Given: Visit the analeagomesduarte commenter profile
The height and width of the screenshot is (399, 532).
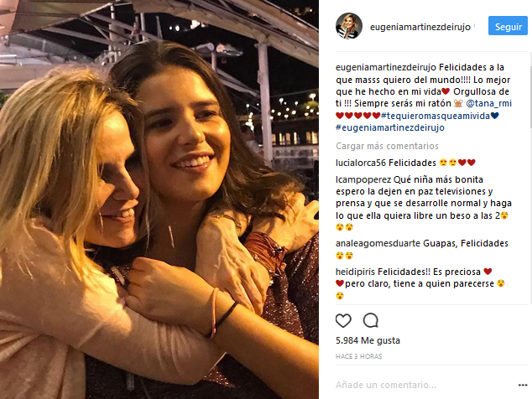Looking at the screenshot, I should [x=378, y=243].
